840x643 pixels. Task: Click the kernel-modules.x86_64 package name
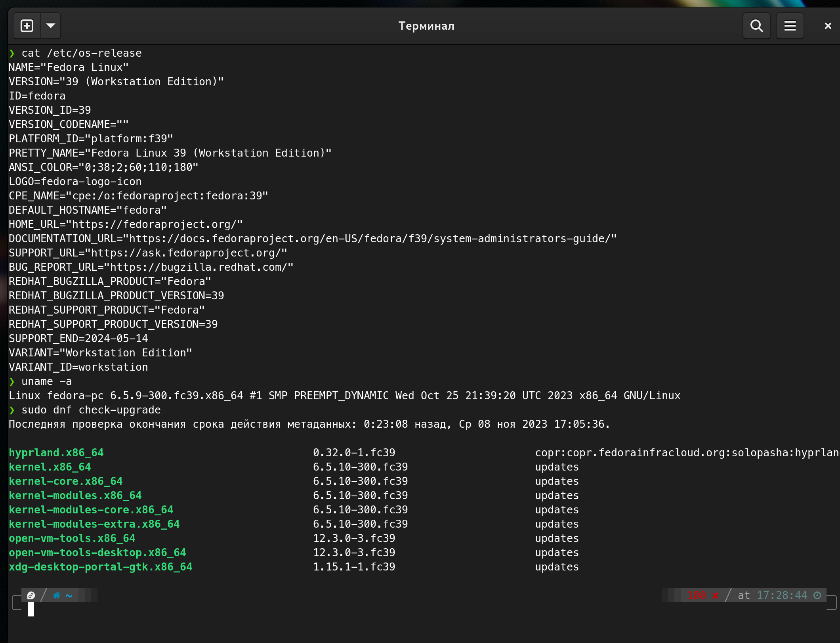tap(75, 496)
